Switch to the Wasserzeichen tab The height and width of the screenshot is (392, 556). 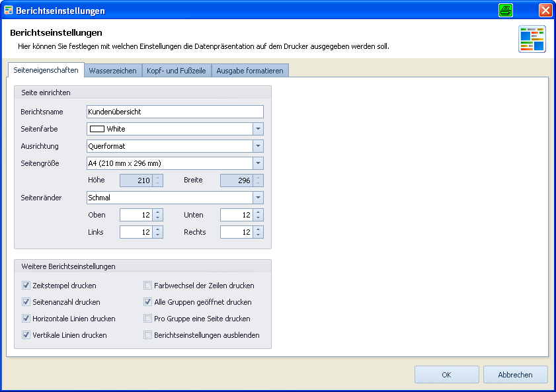[x=113, y=71]
